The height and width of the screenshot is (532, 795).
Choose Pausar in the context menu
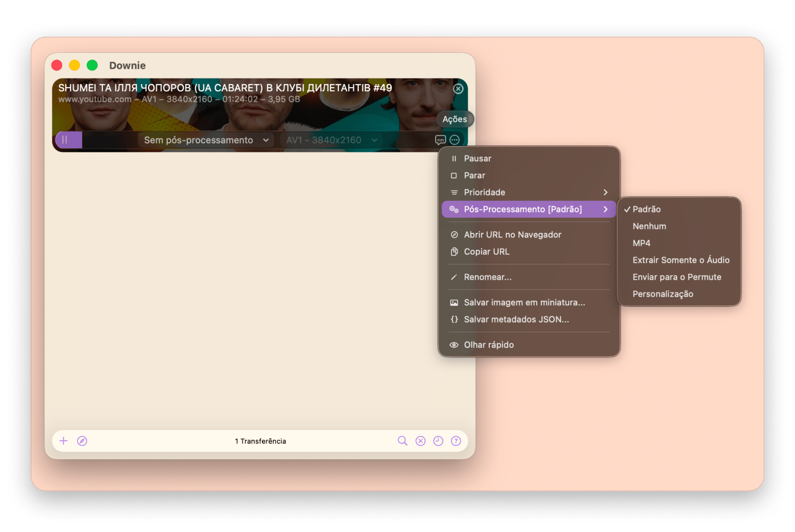tap(529, 158)
